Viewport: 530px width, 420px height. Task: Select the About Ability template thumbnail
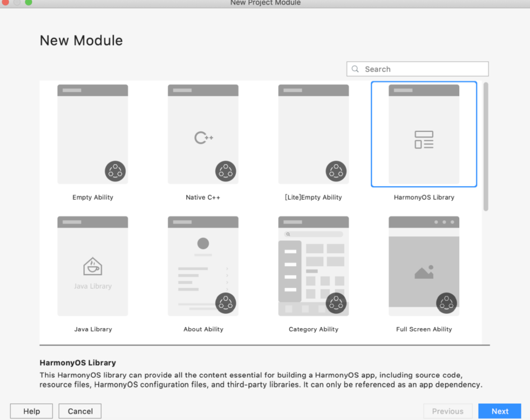click(x=203, y=266)
